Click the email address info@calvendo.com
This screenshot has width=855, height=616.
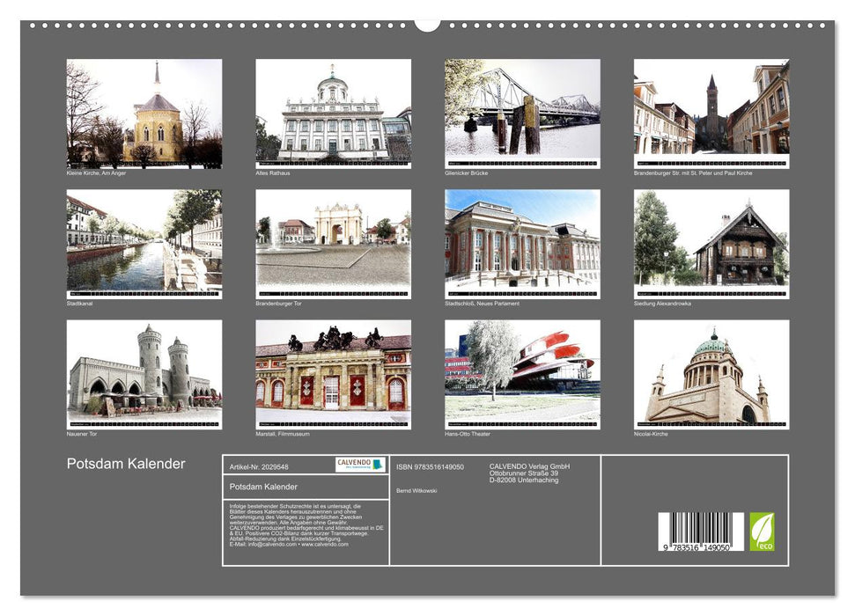[269, 546]
